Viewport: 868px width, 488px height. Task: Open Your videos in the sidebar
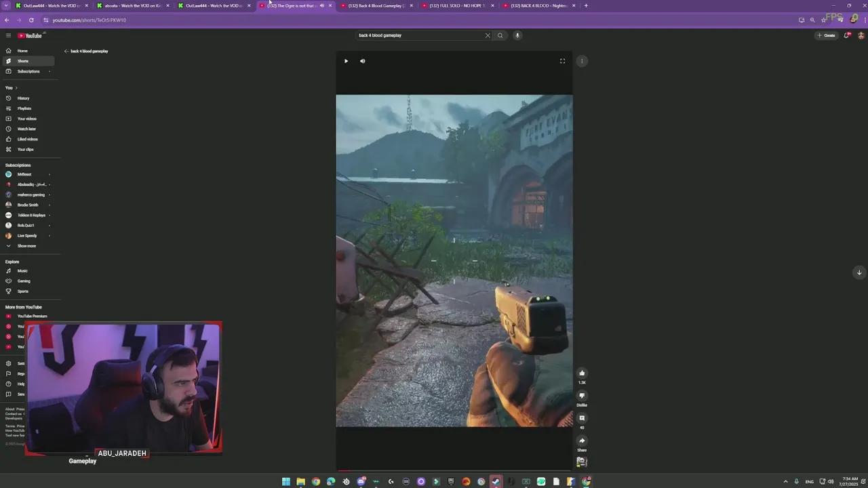pyautogui.click(x=27, y=119)
